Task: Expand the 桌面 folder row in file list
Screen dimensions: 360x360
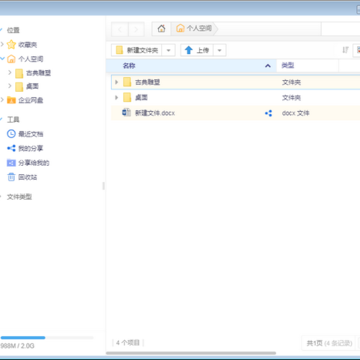Action: tap(116, 98)
